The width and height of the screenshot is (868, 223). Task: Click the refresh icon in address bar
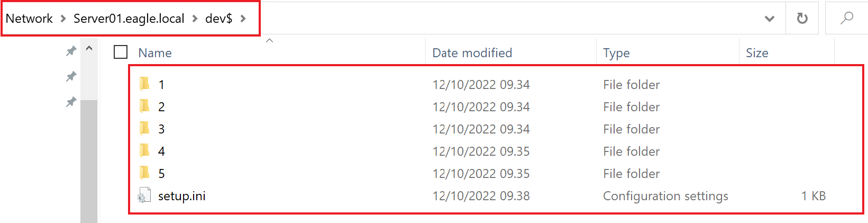(x=802, y=19)
